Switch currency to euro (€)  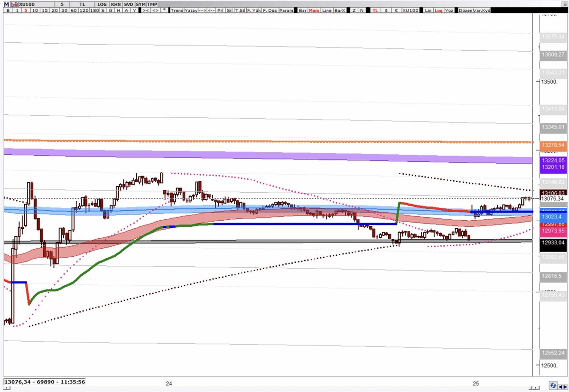(x=397, y=10)
